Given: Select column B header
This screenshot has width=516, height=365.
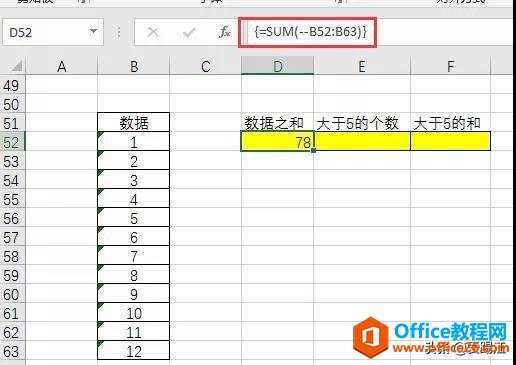Looking at the screenshot, I should tap(134, 66).
